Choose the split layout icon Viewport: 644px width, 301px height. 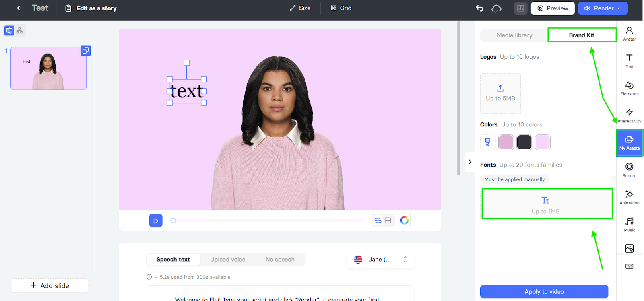click(388, 221)
